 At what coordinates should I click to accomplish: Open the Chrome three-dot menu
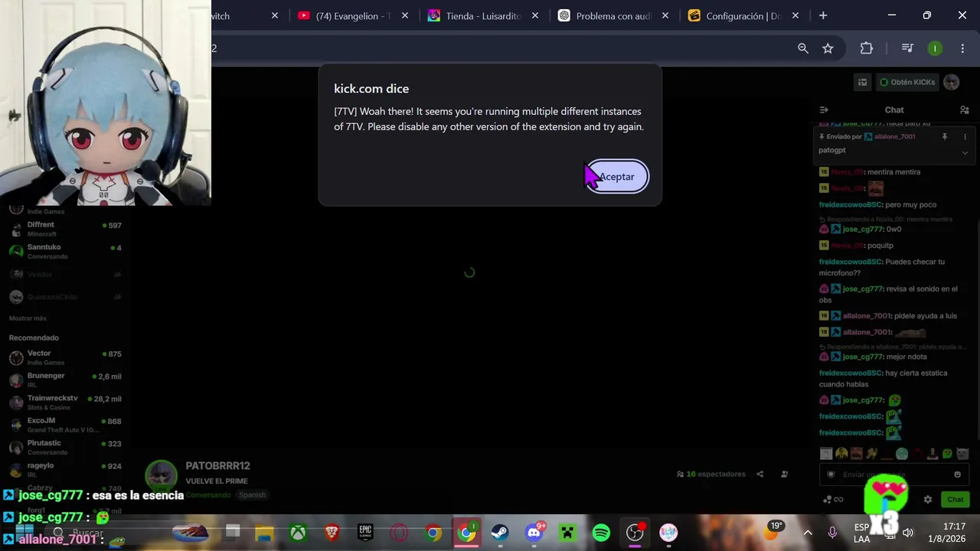click(x=962, y=48)
